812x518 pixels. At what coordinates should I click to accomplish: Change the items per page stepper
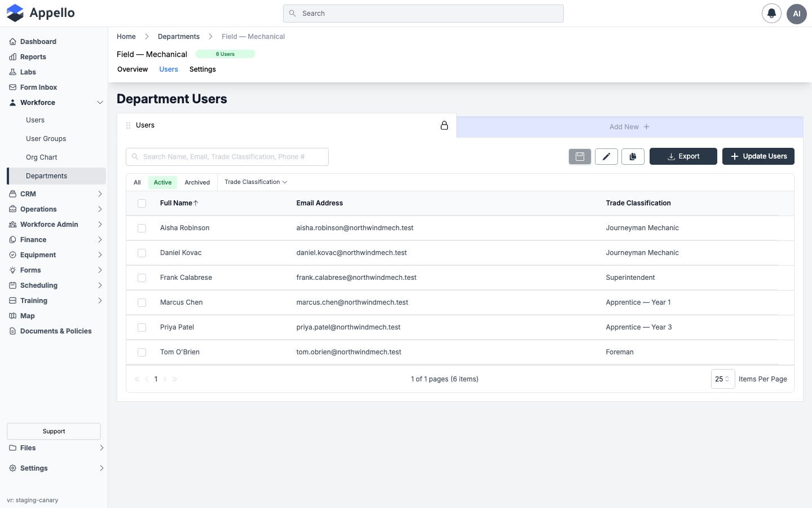(x=723, y=379)
